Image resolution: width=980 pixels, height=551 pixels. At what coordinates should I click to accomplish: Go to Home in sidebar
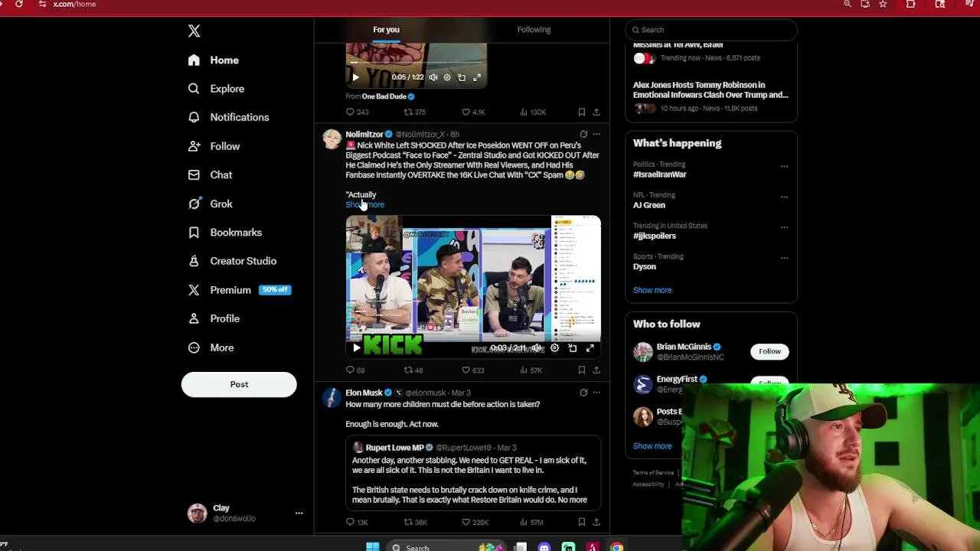(x=214, y=60)
